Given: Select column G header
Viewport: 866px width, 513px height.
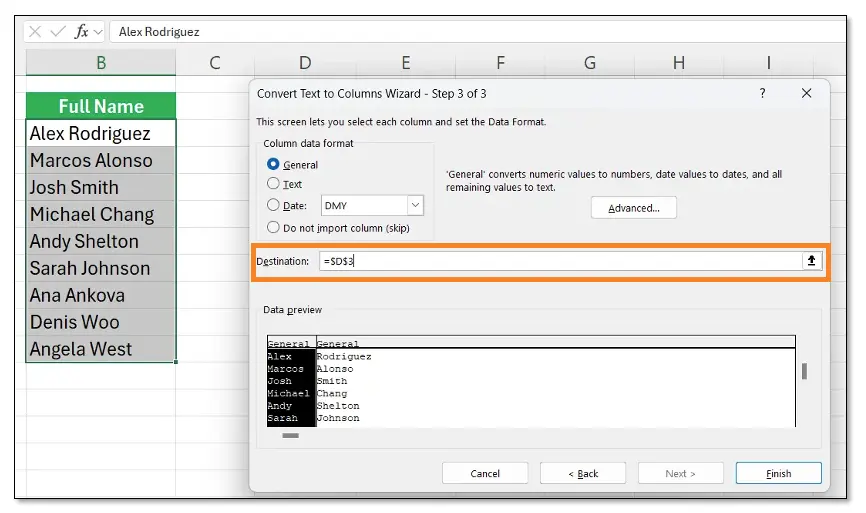Looking at the screenshot, I should [590, 62].
